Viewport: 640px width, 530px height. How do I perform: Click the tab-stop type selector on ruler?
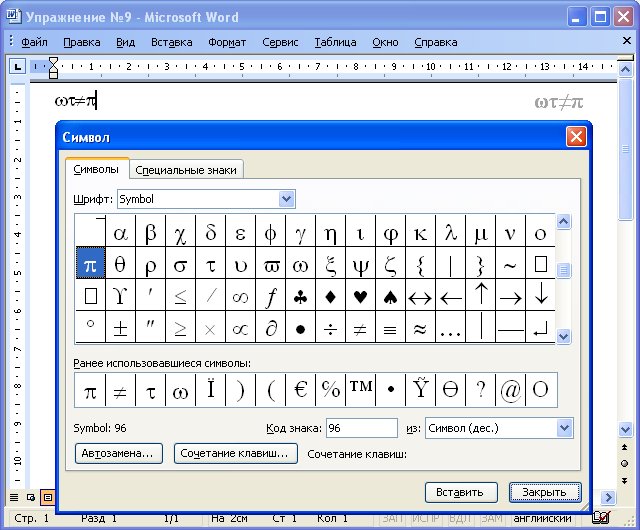click(17, 66)
